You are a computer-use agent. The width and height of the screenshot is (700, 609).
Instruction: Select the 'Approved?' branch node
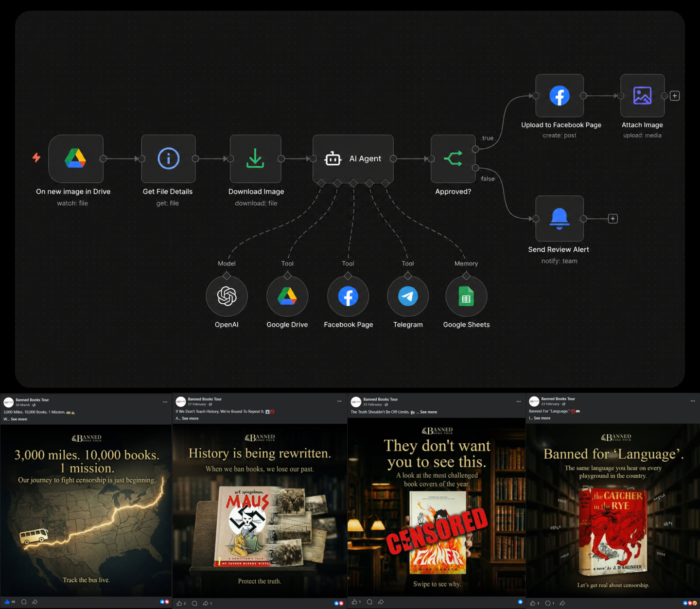coord(453,158)
